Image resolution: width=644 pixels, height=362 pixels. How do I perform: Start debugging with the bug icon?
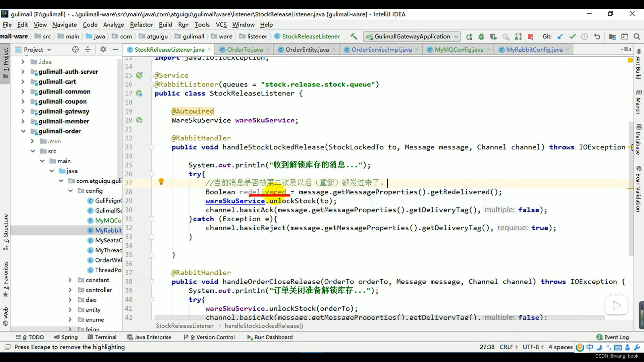click(481, 37)
